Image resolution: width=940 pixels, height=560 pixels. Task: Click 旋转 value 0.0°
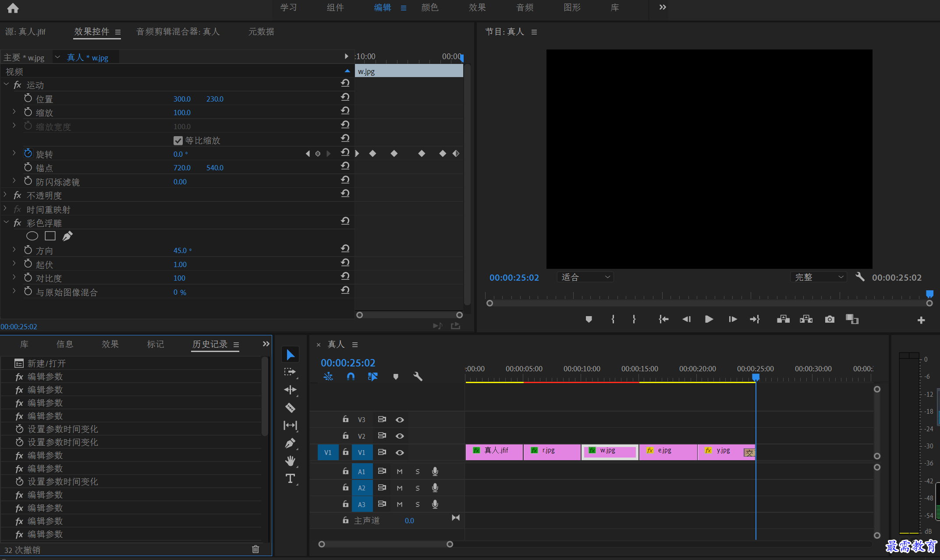click(x=181, y=154)
